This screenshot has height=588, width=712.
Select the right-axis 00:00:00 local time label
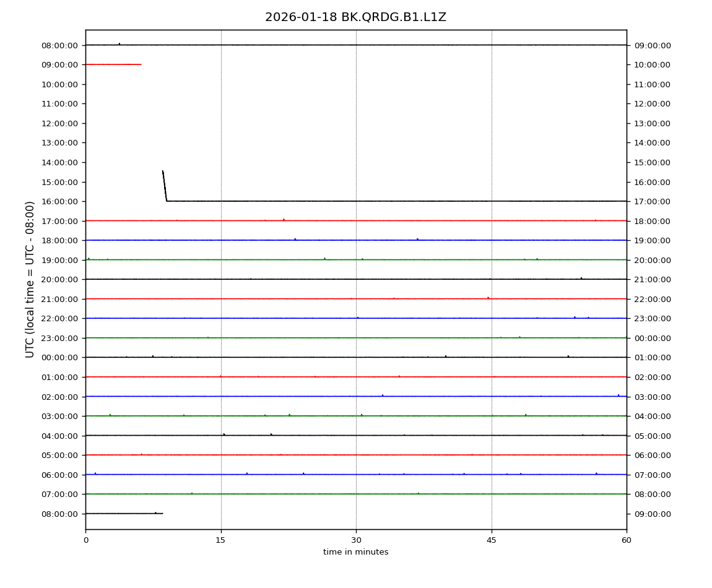[x=652, y=338]
